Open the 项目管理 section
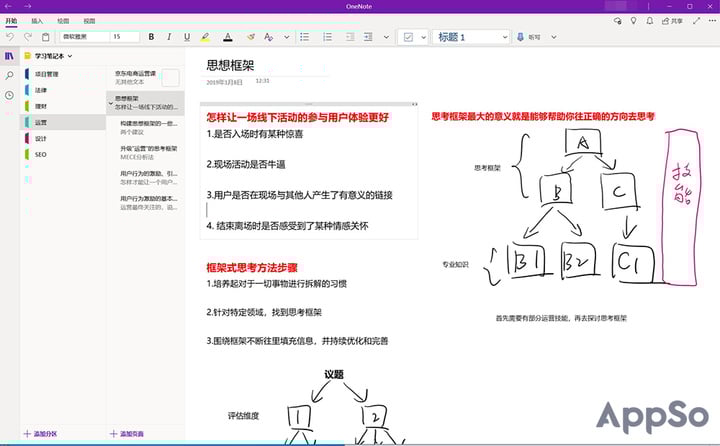This screenshot has width=720, height=446. 64,74
